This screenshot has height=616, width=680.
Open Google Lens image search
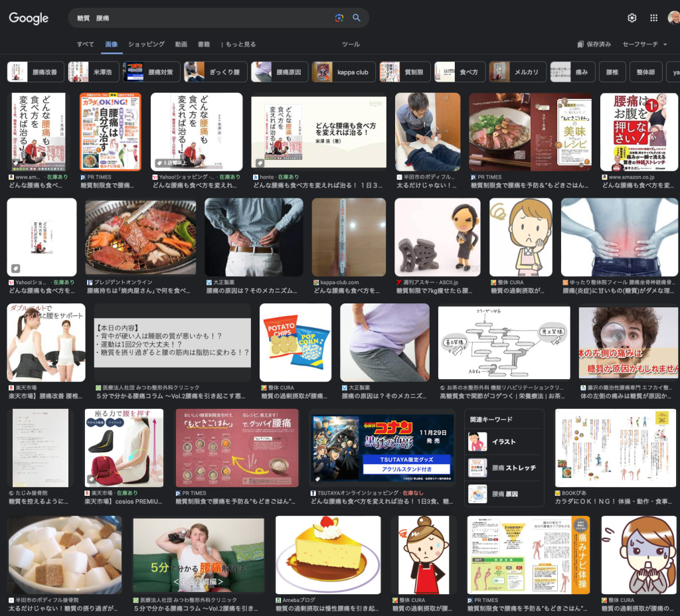339,18
